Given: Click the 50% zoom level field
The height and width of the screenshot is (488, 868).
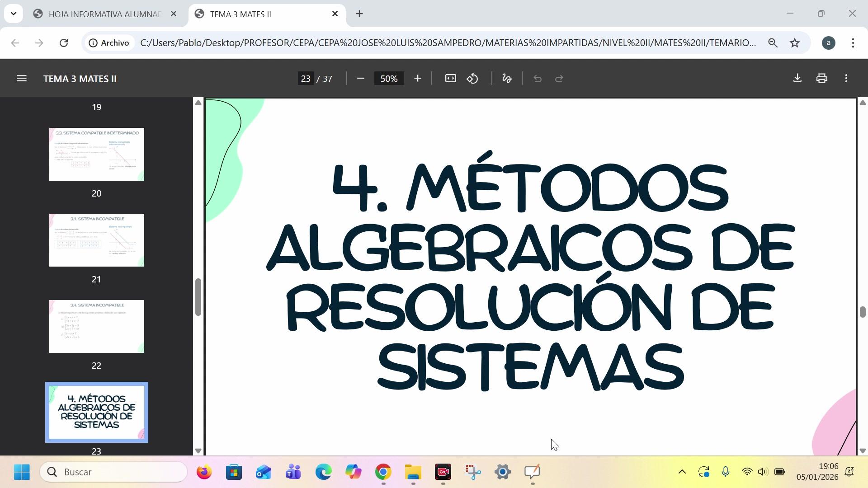Looking at the screenshot, I should tap(389, 79).
